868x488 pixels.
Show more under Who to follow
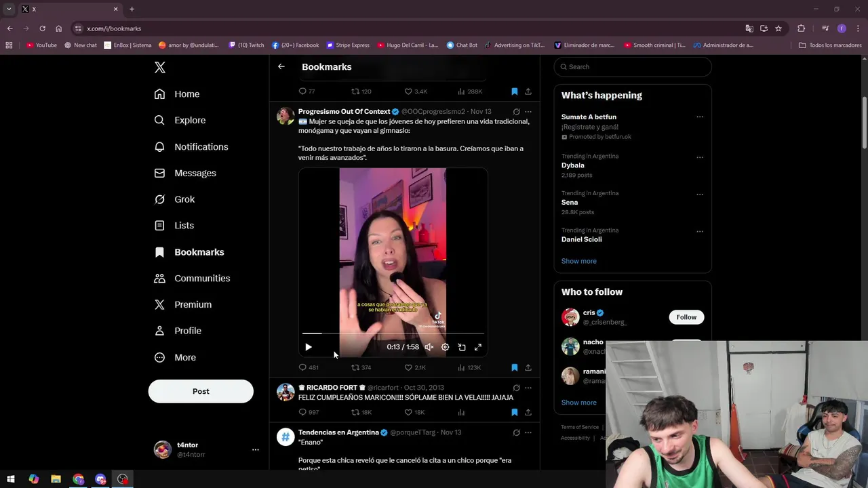pyautogui.click(x=579, y=403)
